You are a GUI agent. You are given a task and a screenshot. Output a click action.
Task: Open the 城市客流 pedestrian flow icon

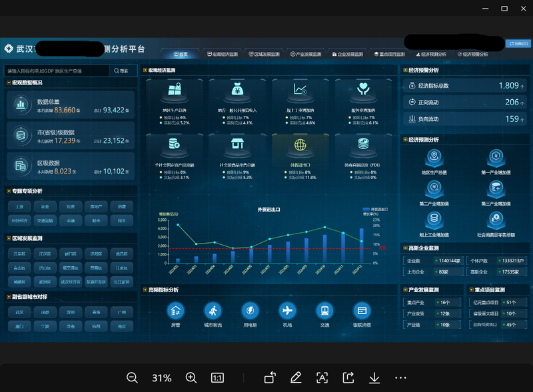coord(213,310)
